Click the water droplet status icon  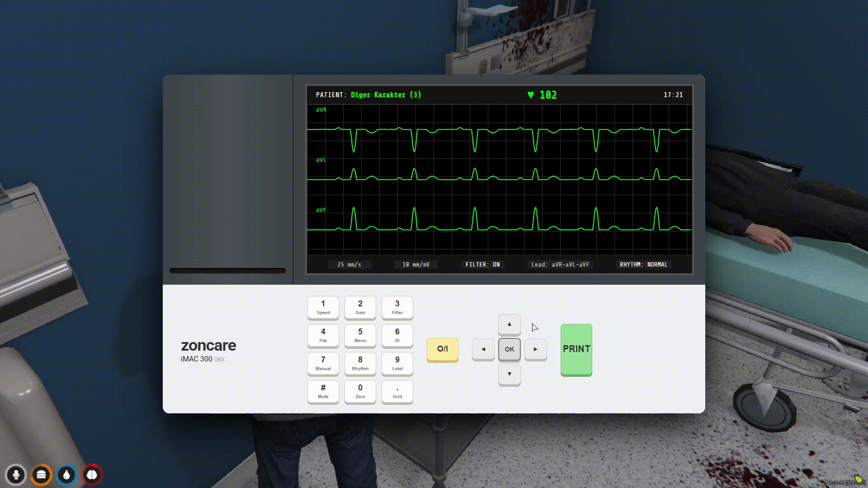click(x=66, y=474)
